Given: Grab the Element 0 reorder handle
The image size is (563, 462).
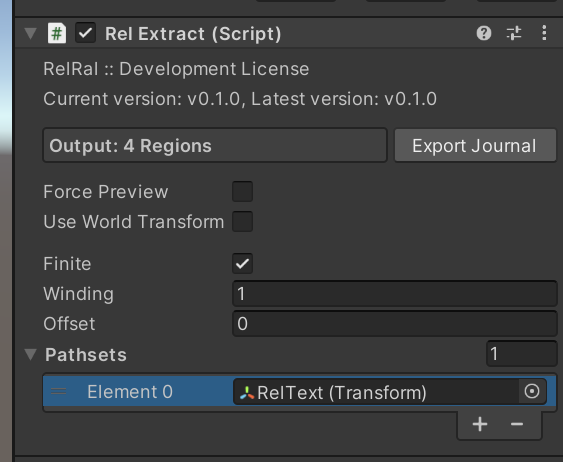Looking at the screenshot, I should [x=59, y=391].
